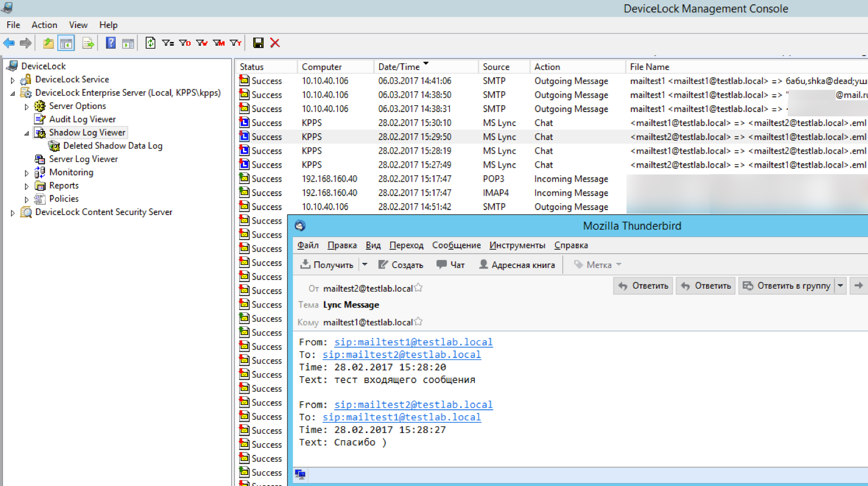Click the blue Back arrow in toolbar

coord(9,43)
